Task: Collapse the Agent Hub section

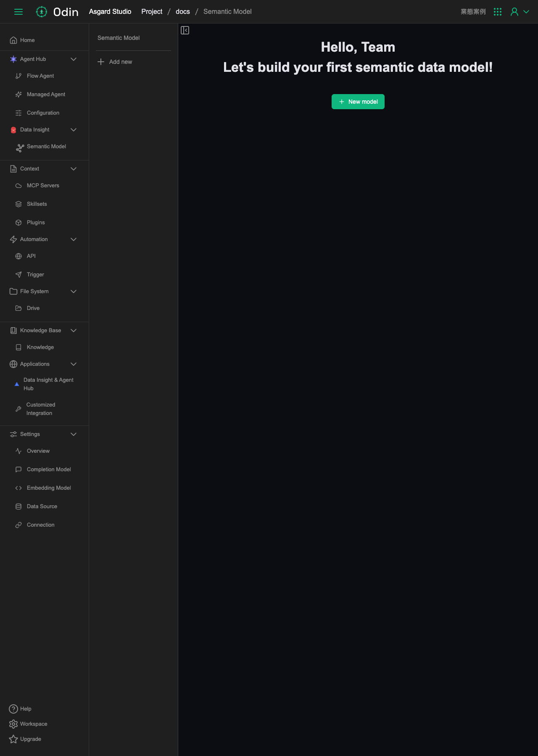Action: 74,59
